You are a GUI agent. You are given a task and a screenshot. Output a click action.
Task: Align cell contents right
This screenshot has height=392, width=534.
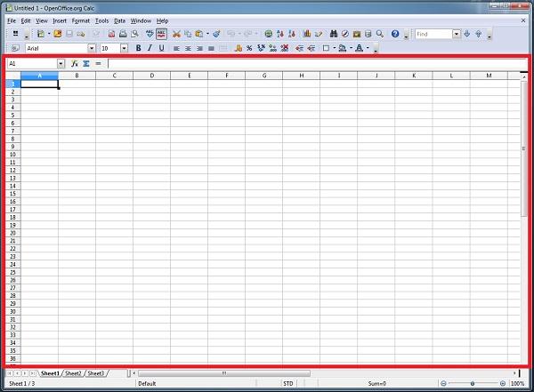[x=199, y=48]
